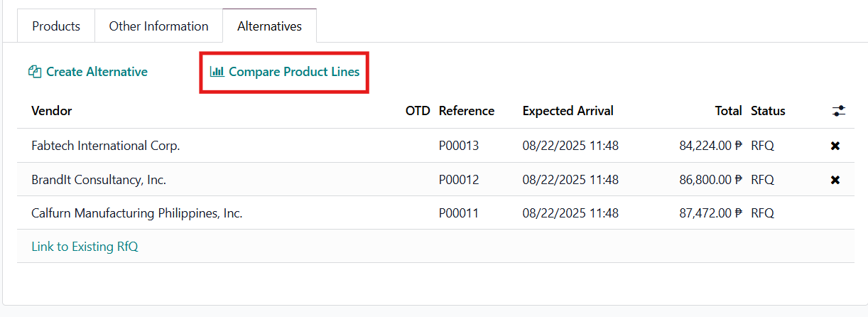Open the P00012 reference entry

[459, 180]
